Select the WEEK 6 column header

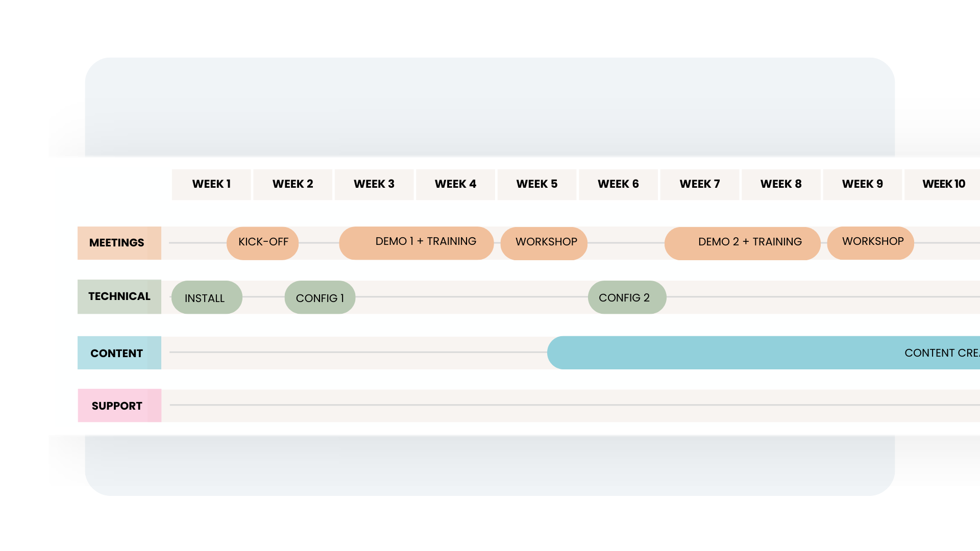(x=618, y=184)
